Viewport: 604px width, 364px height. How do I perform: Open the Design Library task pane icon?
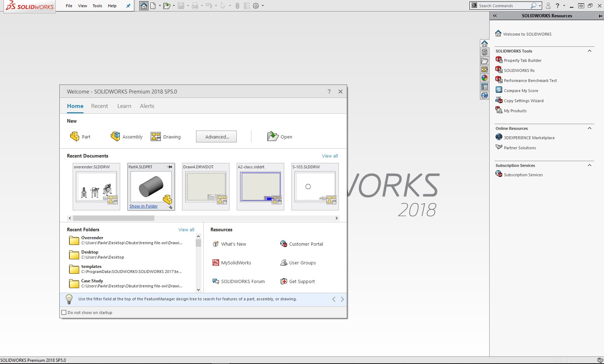485,52
